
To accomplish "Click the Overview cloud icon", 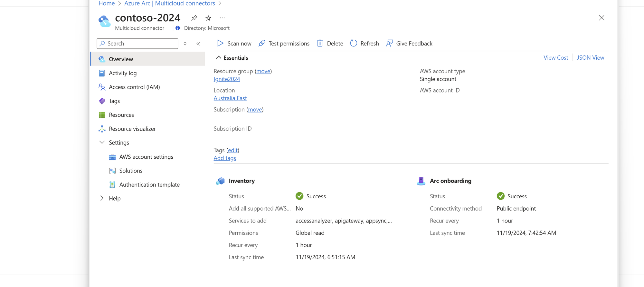I will click(x=102, y=59).
